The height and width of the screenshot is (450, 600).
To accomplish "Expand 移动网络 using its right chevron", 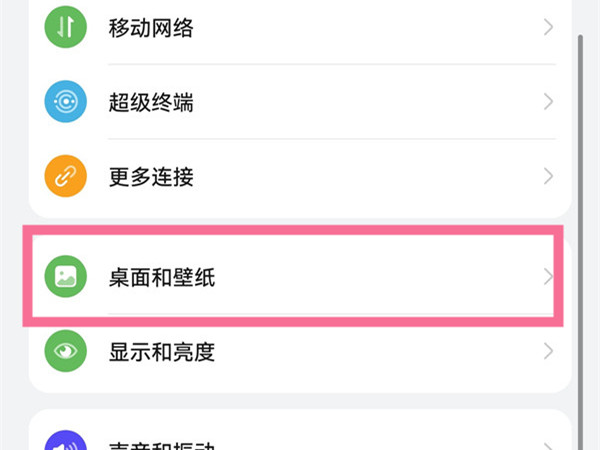I will [548, 27].
